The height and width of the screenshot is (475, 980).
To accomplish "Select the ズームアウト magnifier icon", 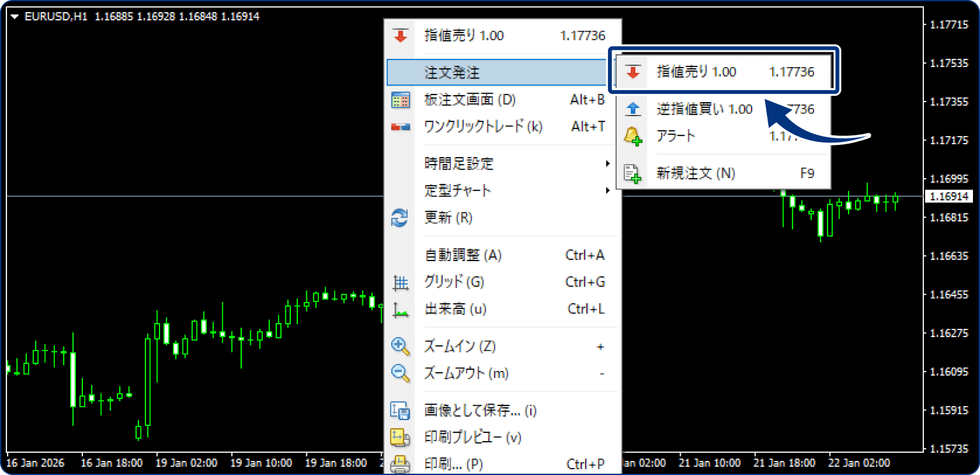I will (400, 373).
